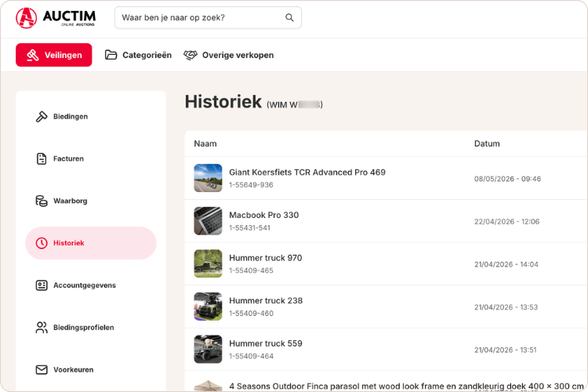Click the search magnifier icon
This screenshot has width=588, height=392.
[x=289, y=17]
